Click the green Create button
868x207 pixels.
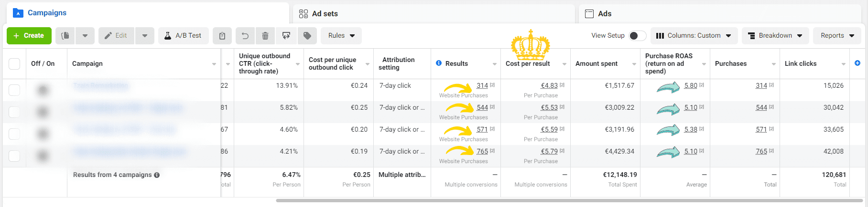[x=29, y=36]
